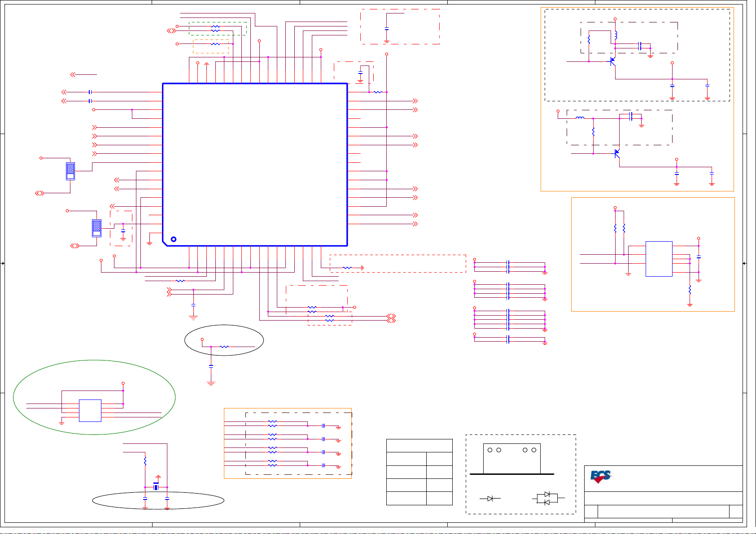Select the lone resistor in orange dashed box
The width and height of the screenshot is (756, 534).
tap(215, 44)
